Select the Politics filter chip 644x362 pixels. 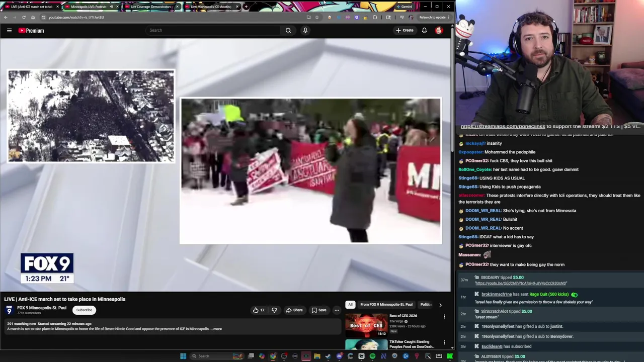[x=426, y=305]
